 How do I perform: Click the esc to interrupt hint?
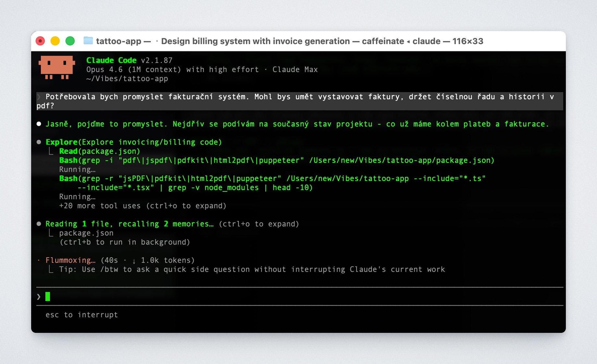pos(82,315)
